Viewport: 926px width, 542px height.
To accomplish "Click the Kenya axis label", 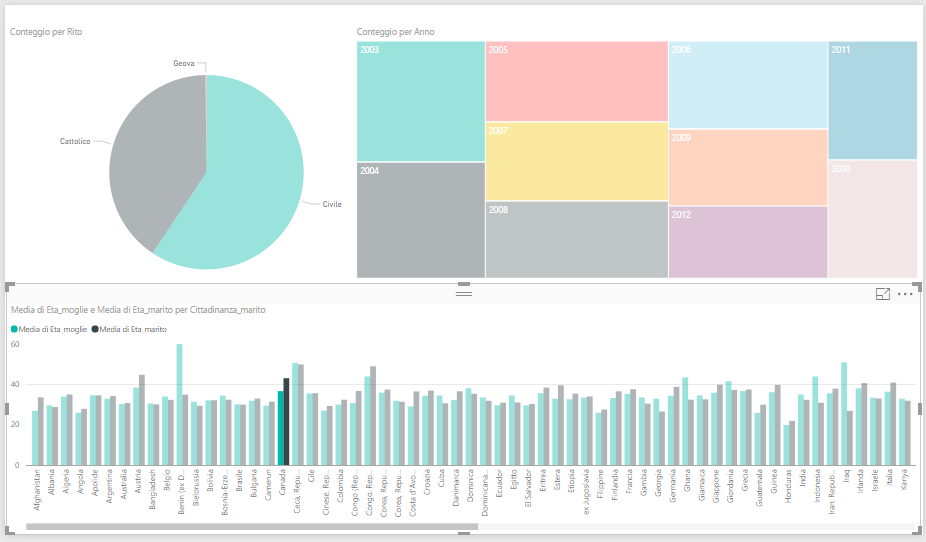I will point(904,480).
